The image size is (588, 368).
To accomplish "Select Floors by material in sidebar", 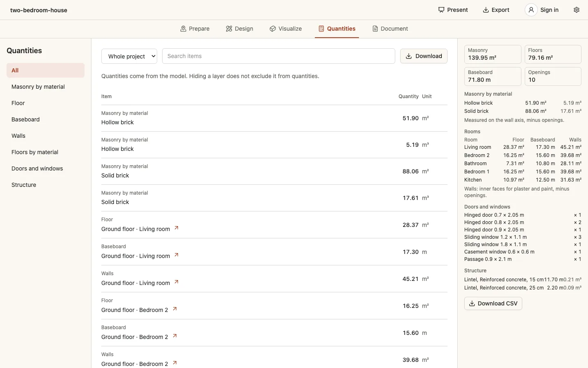I will click(x=45, y=152).
